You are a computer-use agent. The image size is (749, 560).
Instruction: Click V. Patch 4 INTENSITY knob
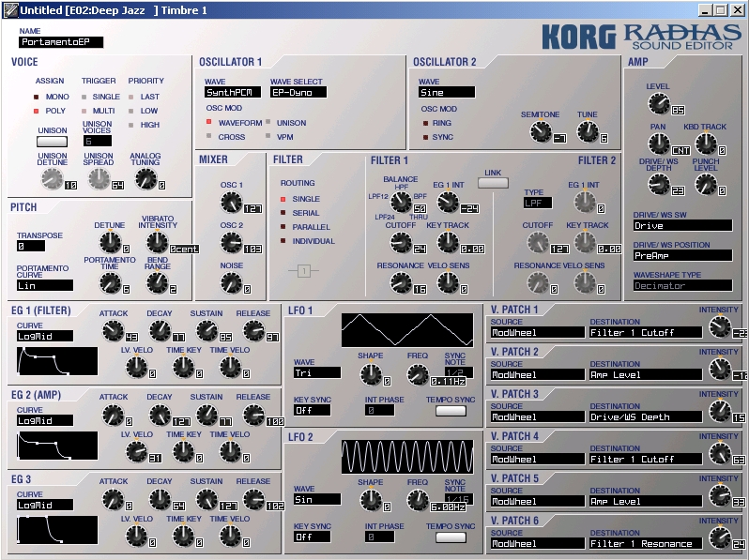720,454
